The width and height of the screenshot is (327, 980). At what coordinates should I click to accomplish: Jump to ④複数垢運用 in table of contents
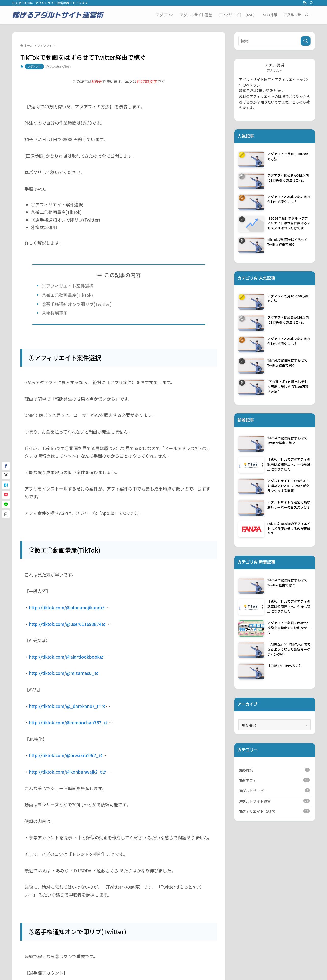click(x=54, y=313)
